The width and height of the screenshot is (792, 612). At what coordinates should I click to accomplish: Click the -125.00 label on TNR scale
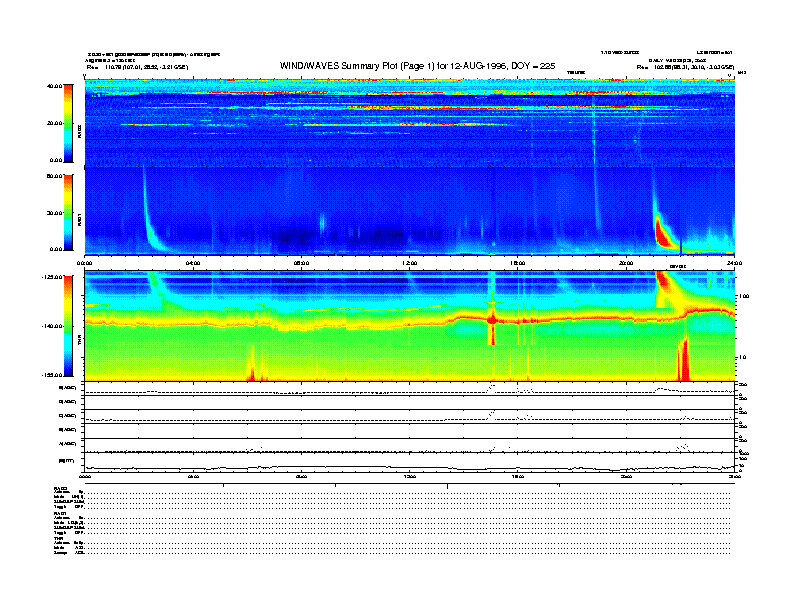[52, 277]
